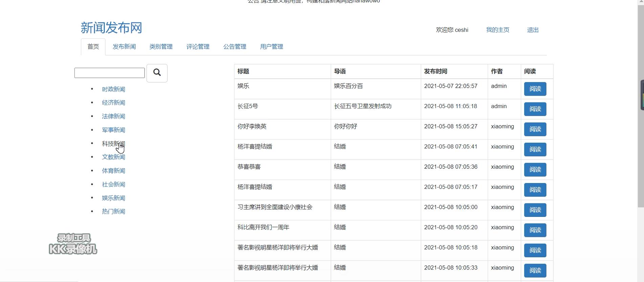Switch to the 发布新闻 tab
The width and height of the screenshot is (644, 282).
[x=124, y=47]
